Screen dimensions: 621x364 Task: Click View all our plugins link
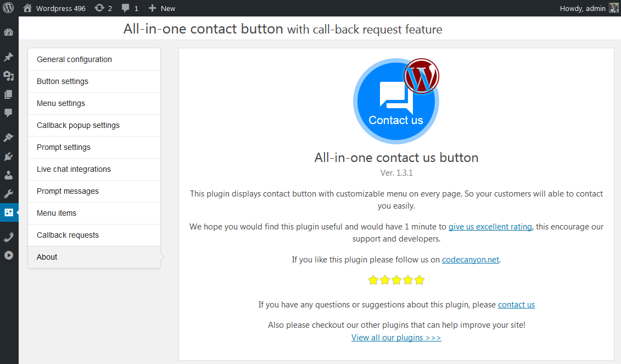coord(396,338)
